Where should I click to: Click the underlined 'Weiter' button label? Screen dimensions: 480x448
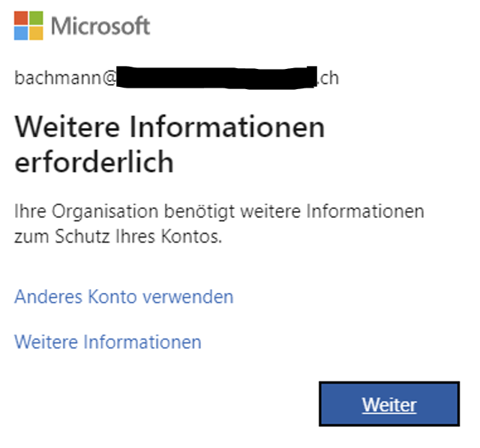click(389, 405)
